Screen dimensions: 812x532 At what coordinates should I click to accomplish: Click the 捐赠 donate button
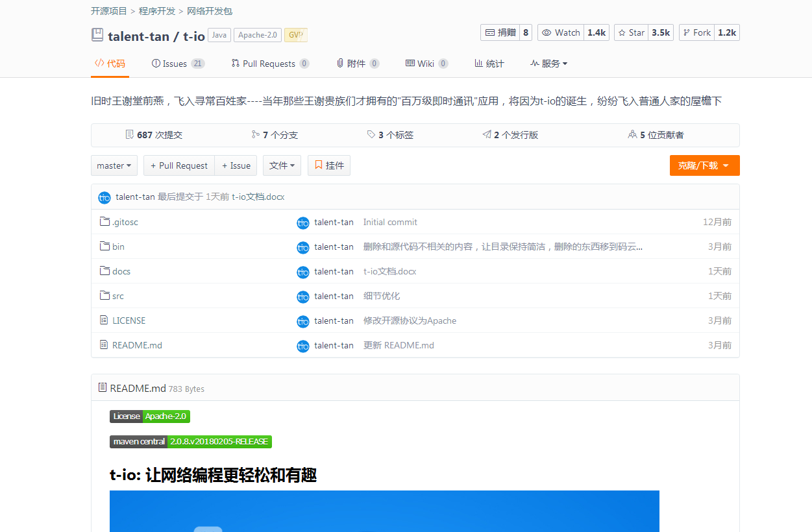point(500,32)
